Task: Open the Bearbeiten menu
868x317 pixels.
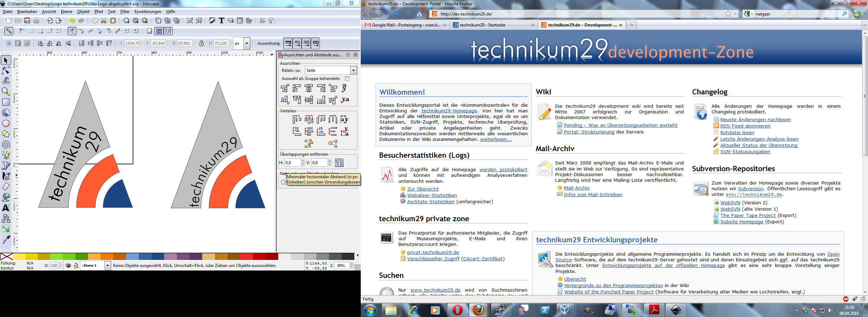Action: (x=27, y=12)
